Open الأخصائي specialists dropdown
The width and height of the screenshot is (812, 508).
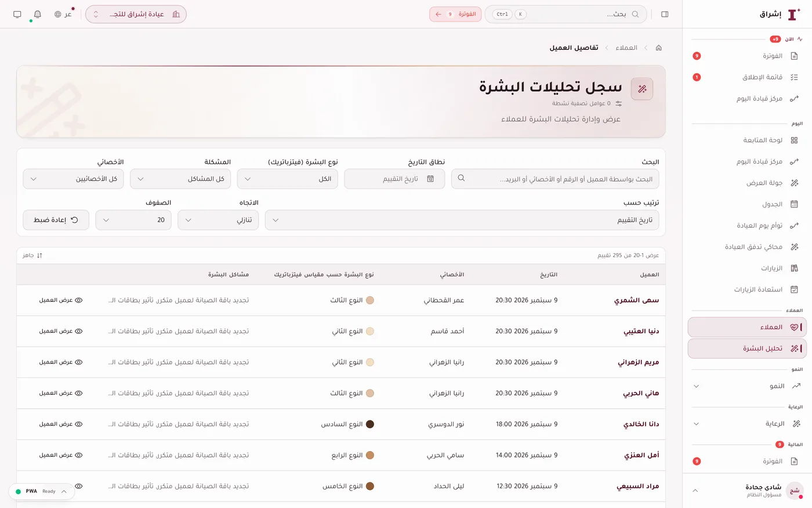click(73, 179)
